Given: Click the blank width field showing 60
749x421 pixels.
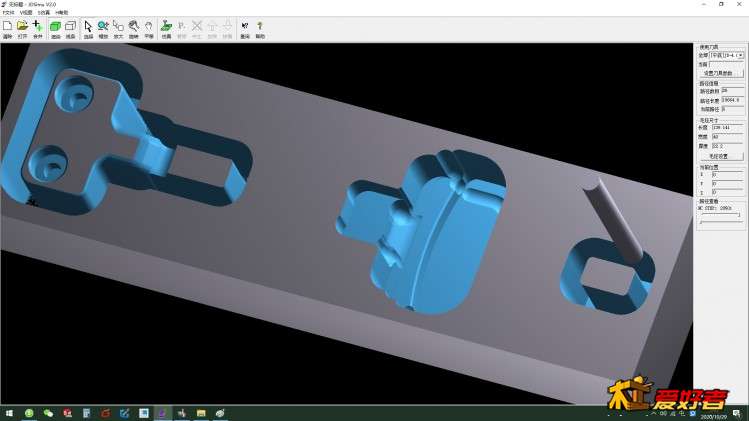Looking at the screenshot, I should click(728, 137).
